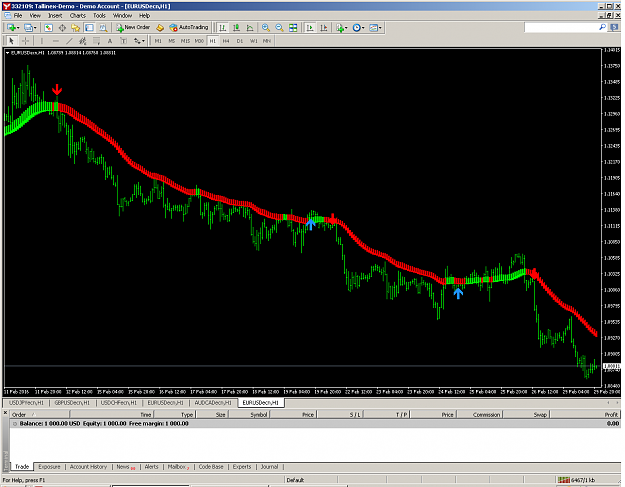Open the Indicators list icon

pos(340,27)
